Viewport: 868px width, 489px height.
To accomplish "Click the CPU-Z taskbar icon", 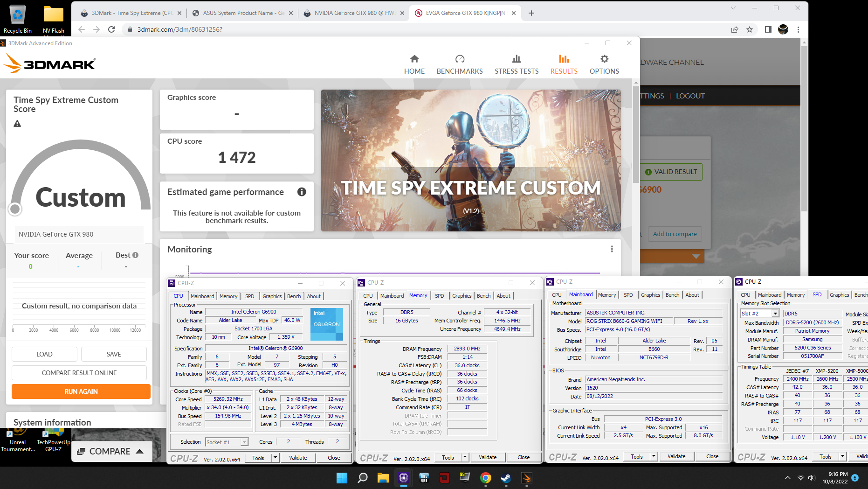I will (x=404, y=478).
